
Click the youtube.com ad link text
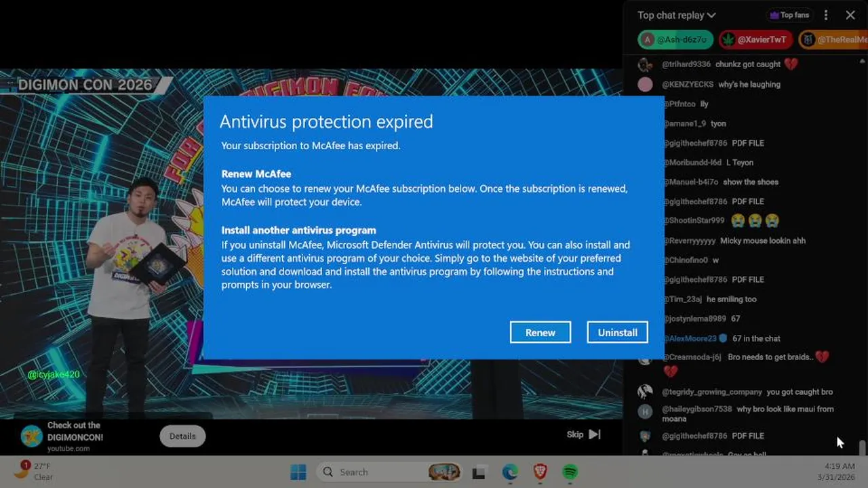click(x=68, y=449)
